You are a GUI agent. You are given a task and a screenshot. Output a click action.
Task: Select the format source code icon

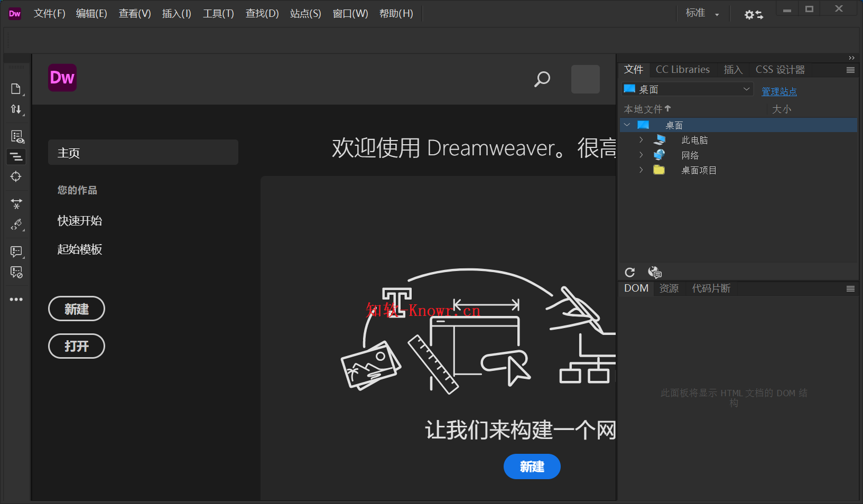coord(16,157)
